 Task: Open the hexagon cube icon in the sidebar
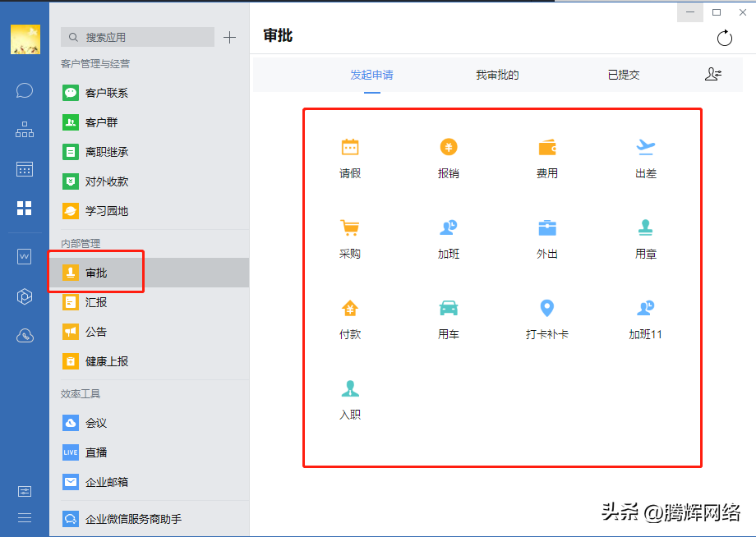(25, 296)
